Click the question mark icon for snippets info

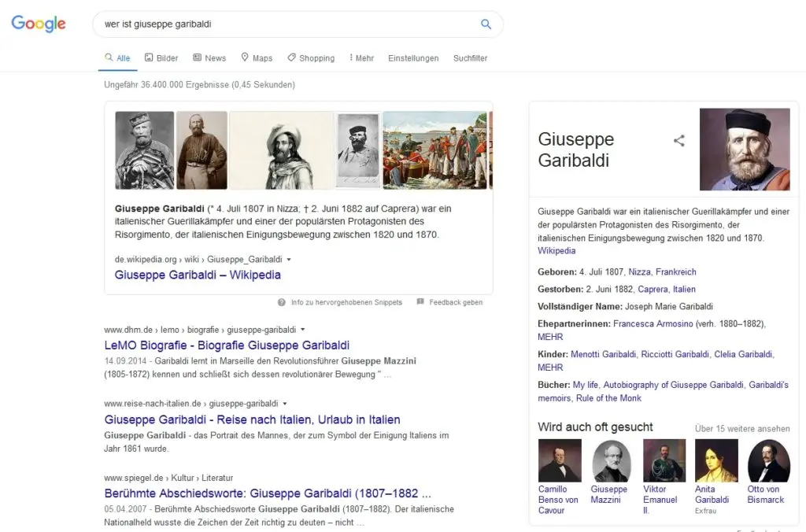(x=282, y=302)
